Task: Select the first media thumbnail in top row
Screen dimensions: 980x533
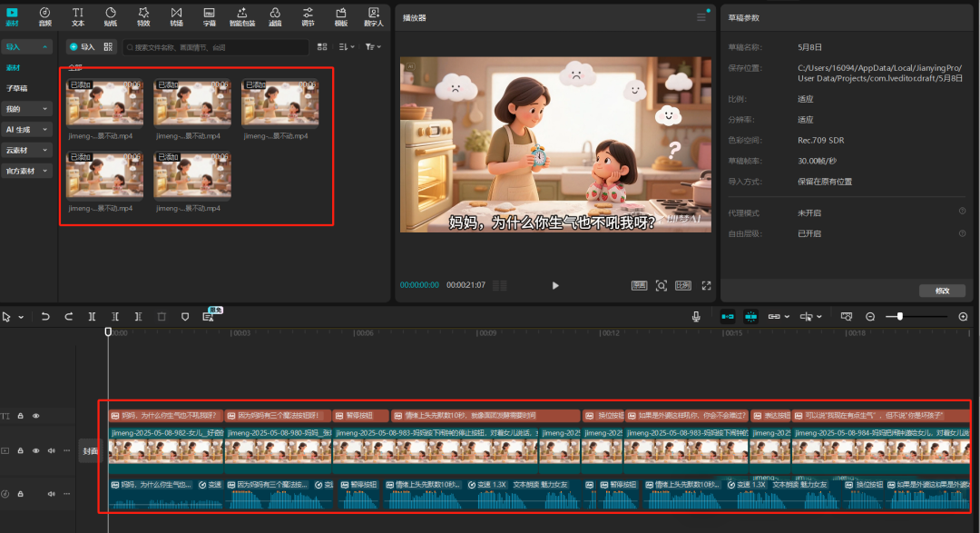Action: point(105,104)
